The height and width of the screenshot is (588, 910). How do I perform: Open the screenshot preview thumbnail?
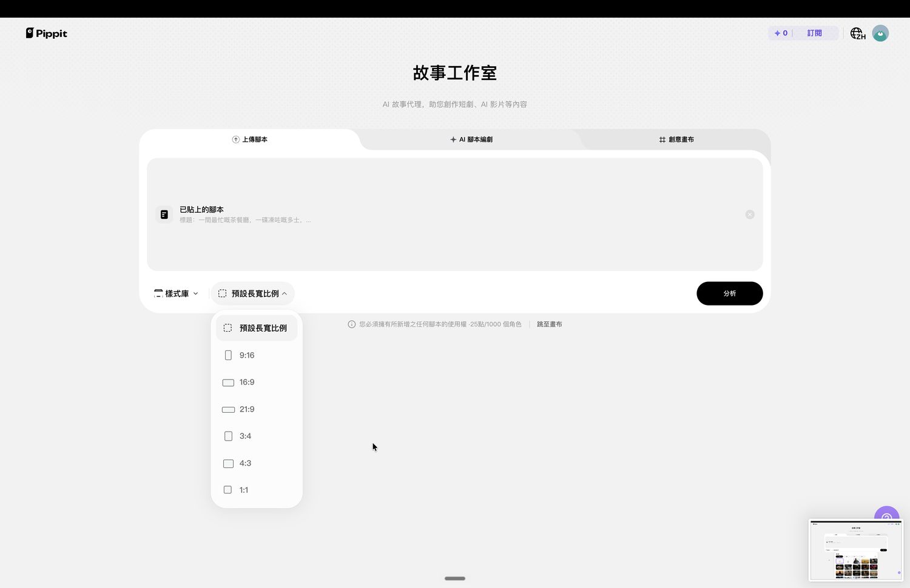(856, 550)
